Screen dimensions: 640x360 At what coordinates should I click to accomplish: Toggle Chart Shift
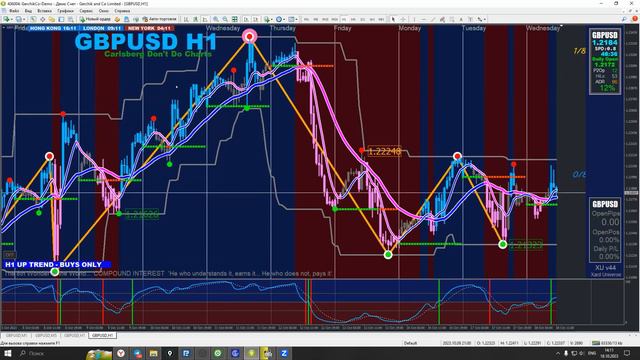(256, 19)
